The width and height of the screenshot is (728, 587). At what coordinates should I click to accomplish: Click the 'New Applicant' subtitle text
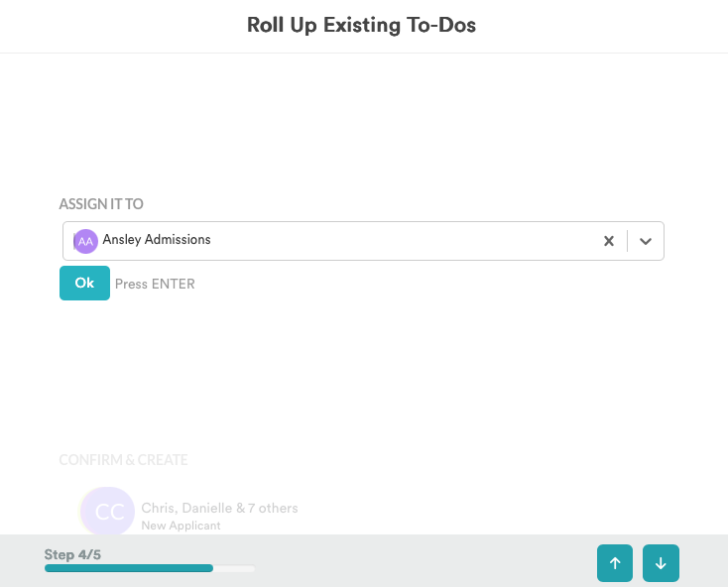tap(181, 526)
